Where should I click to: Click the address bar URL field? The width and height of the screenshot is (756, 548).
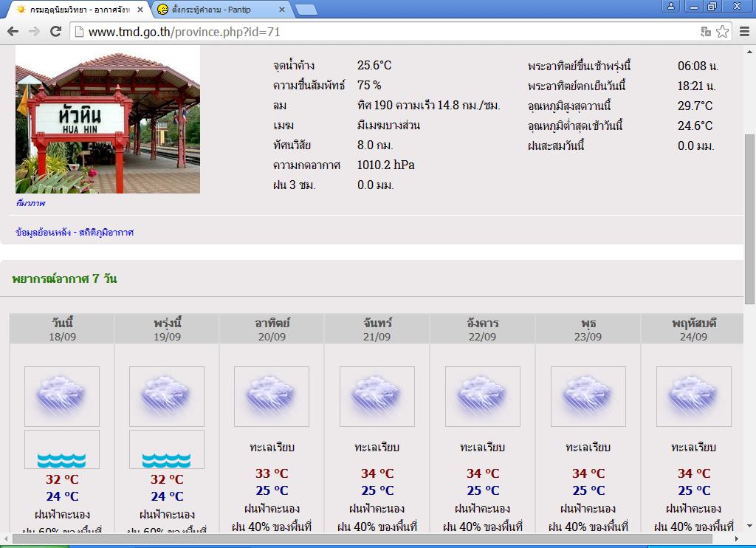pyautogui.click(x=385, y=32)
